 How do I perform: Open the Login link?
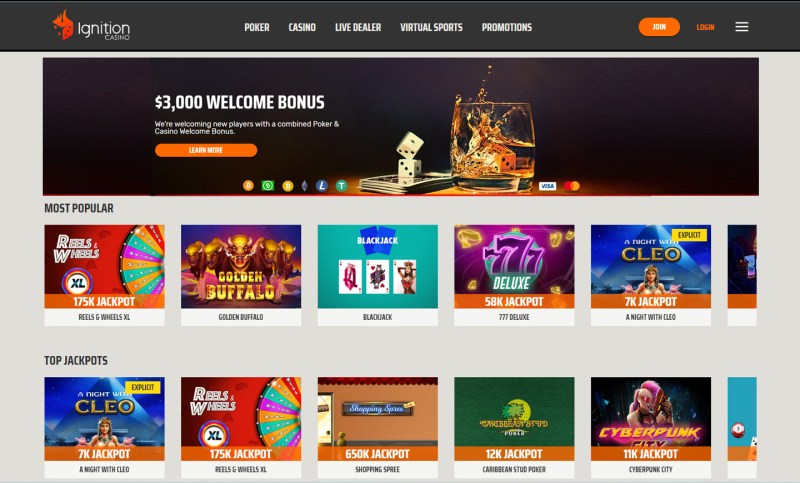(x=705, y=28)
